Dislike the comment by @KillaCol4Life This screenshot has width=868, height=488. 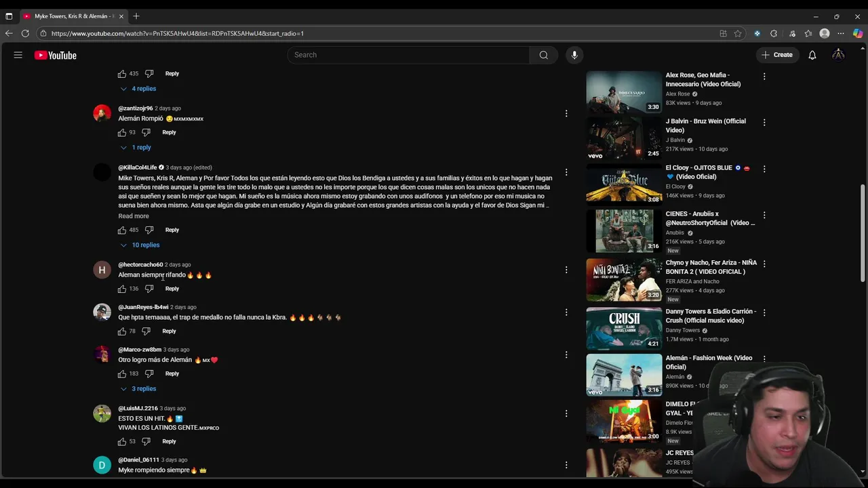click(x=149, y=230)
